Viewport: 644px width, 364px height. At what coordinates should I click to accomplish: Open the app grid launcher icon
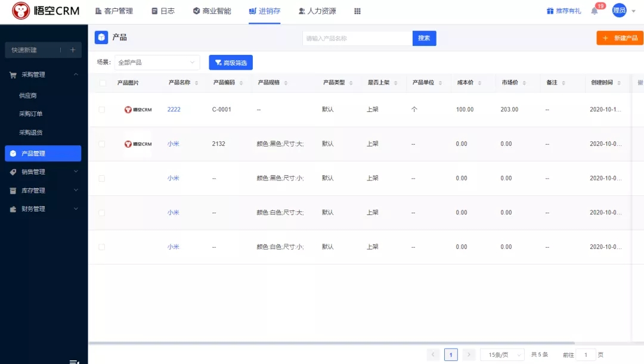tap(357, 11)
